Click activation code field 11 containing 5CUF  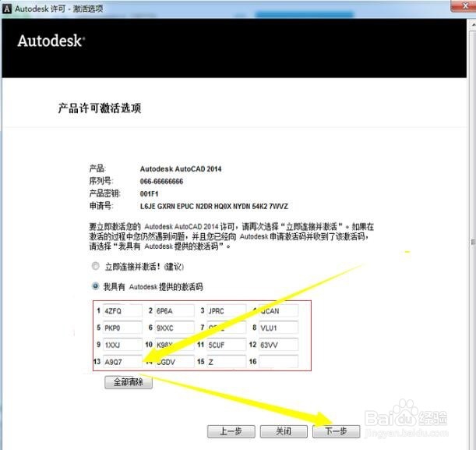tap(227, 345)
